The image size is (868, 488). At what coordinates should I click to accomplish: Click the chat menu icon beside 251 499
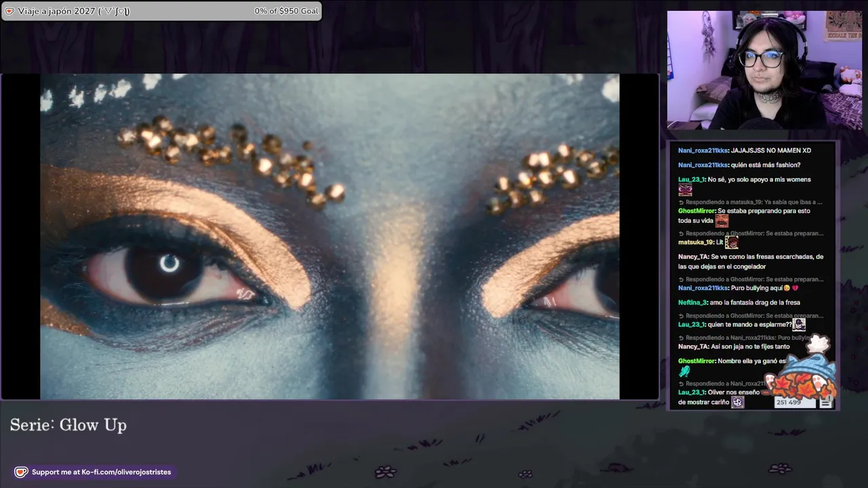point(825,403)
